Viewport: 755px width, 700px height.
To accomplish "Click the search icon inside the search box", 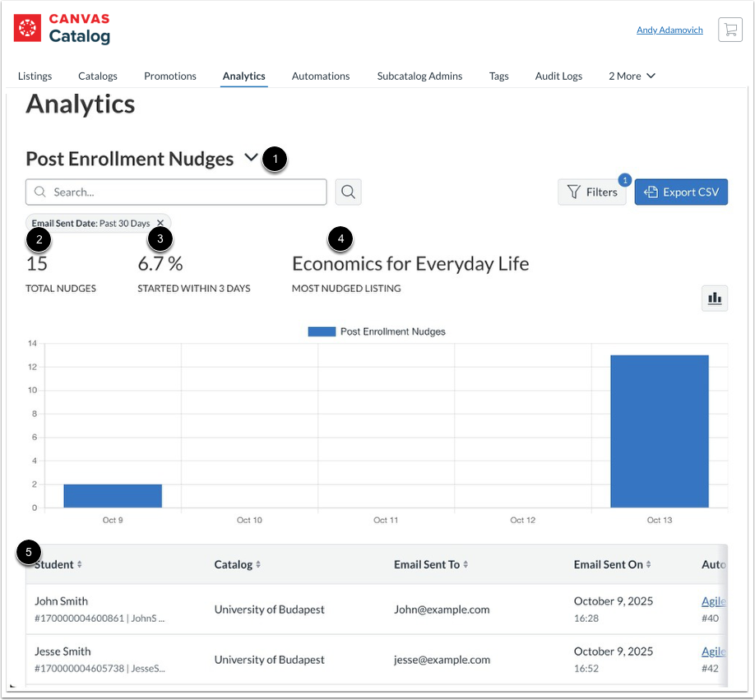I will pos(39,192).
